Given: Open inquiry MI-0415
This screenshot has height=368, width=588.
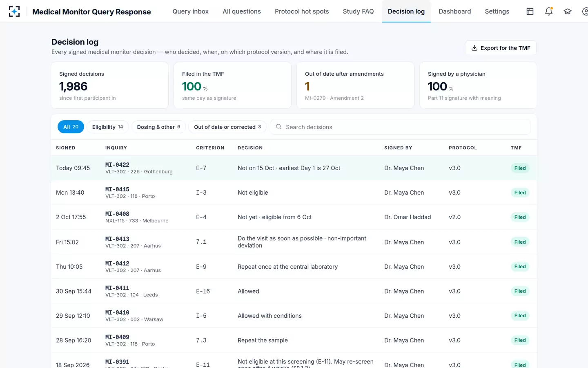Looking at the screenshot, I should (x=117, y=189).
